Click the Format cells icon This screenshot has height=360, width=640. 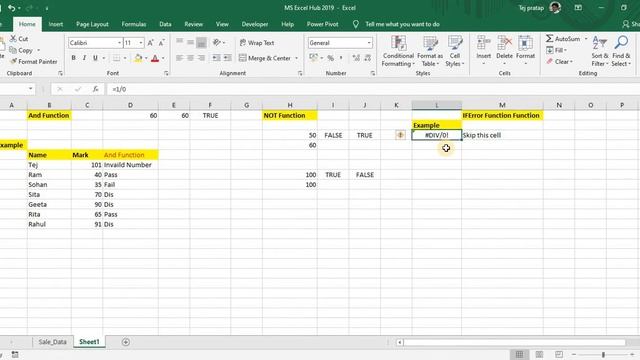pyautogui.click(x=525, y=43)
